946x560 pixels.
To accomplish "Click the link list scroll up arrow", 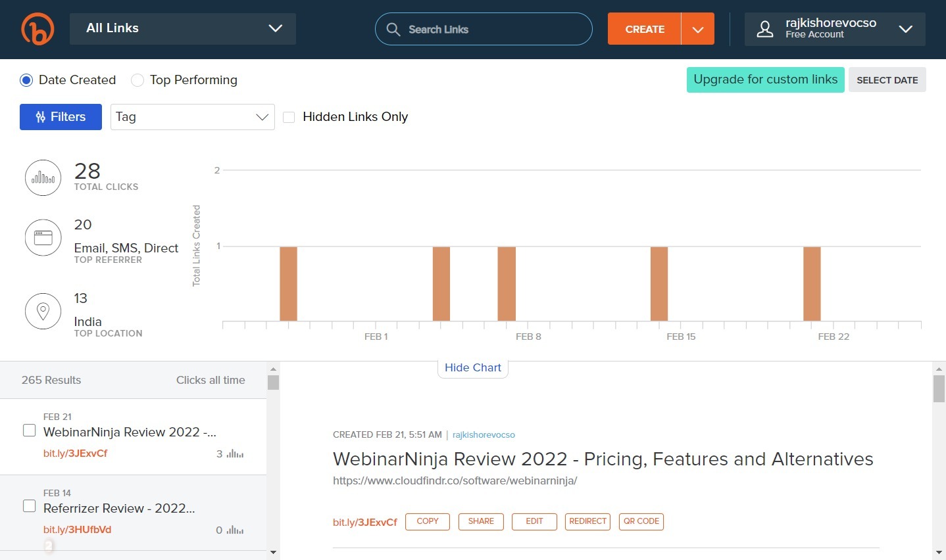I will [273, 369].
